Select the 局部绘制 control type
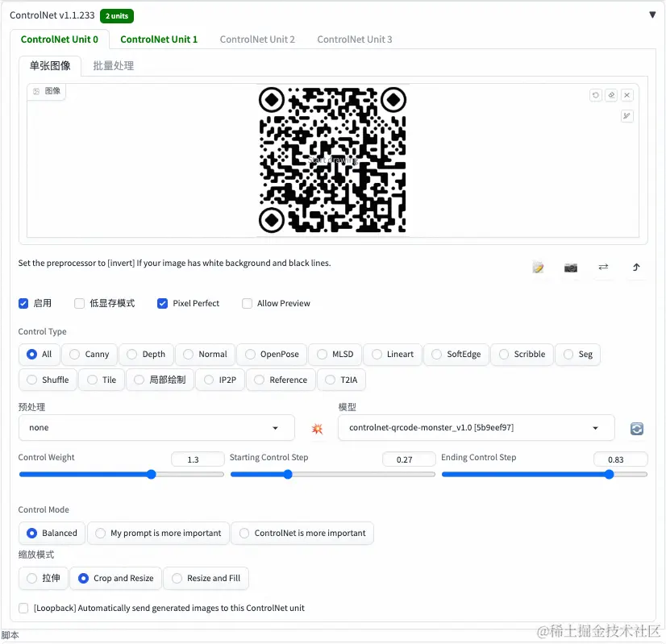 (160, 380)
